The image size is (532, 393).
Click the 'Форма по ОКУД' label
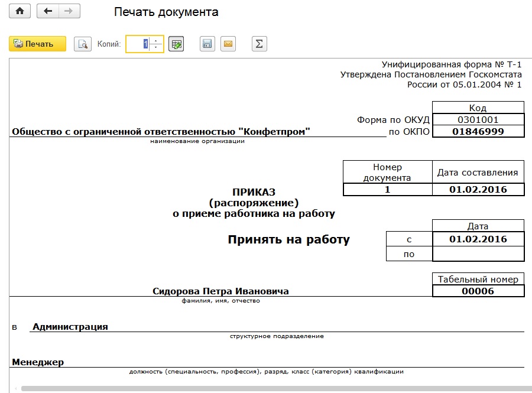pos(393,120)
